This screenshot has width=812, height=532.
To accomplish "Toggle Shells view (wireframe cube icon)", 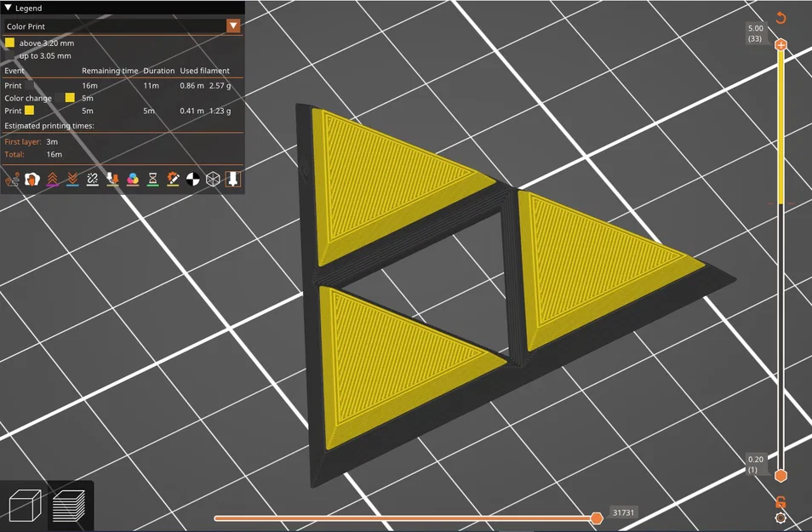I will (x=213, y=180).
